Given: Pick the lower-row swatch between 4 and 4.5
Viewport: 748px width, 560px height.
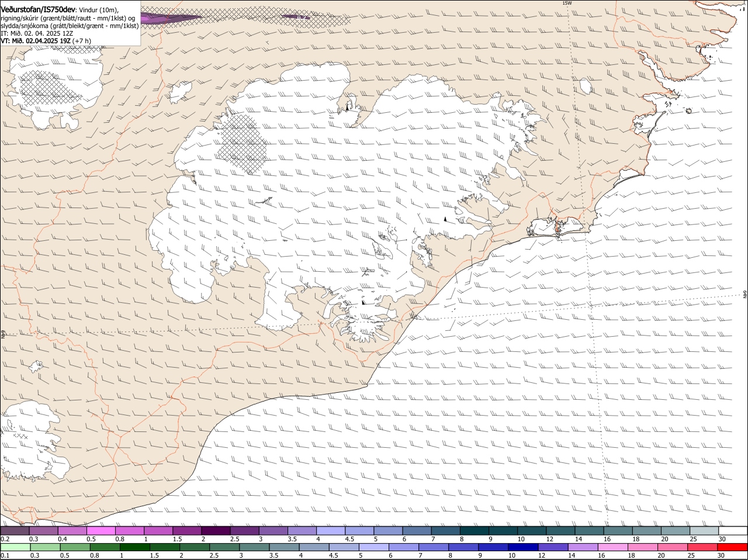Looking at the screenshot, I should click(313, 547).
